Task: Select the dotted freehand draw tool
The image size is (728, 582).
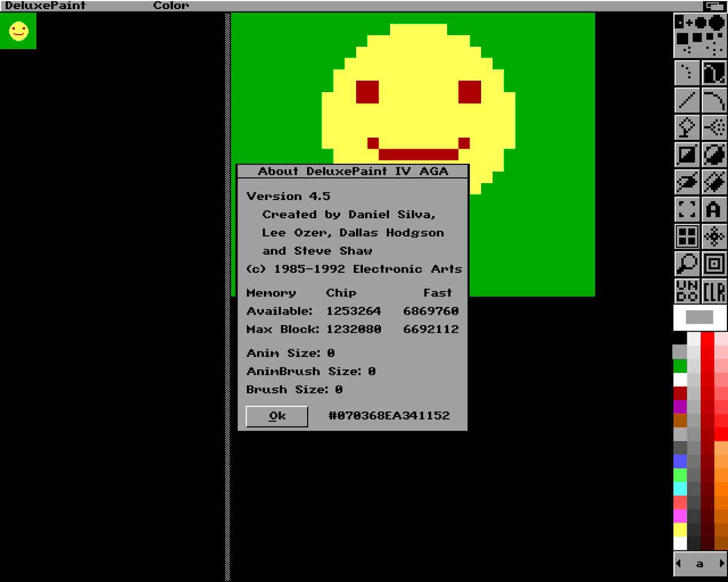Action: tap(687, 73)
